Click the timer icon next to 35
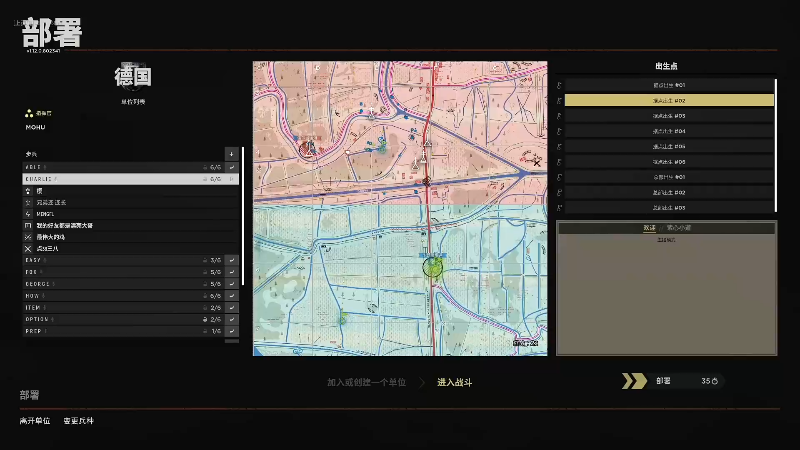Screen dimensions: 800x450 pos(715,381)
